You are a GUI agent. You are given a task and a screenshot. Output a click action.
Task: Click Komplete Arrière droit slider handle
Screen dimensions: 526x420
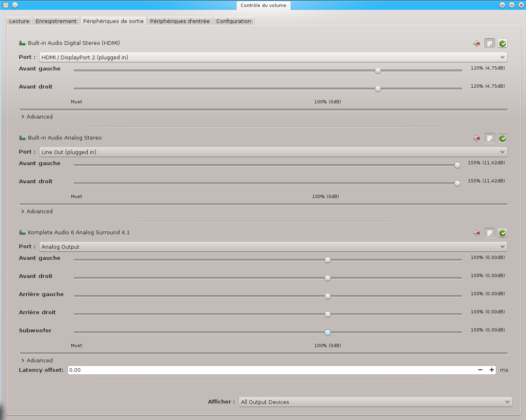(327, 315)
